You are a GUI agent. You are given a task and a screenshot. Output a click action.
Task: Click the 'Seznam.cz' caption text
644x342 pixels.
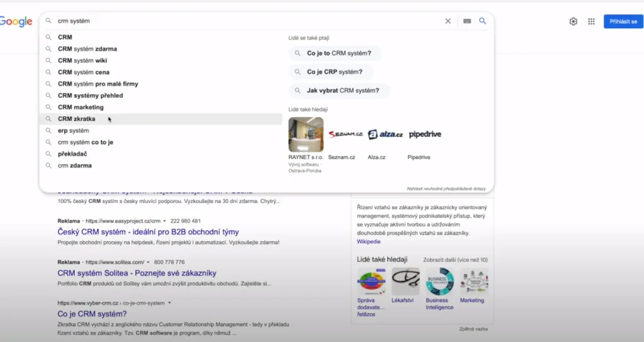(341, 157)
